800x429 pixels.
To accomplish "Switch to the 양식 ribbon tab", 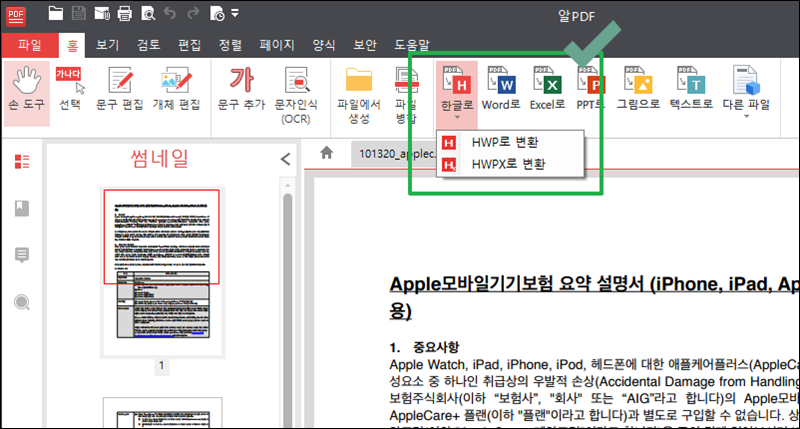I will coord(324,45).
